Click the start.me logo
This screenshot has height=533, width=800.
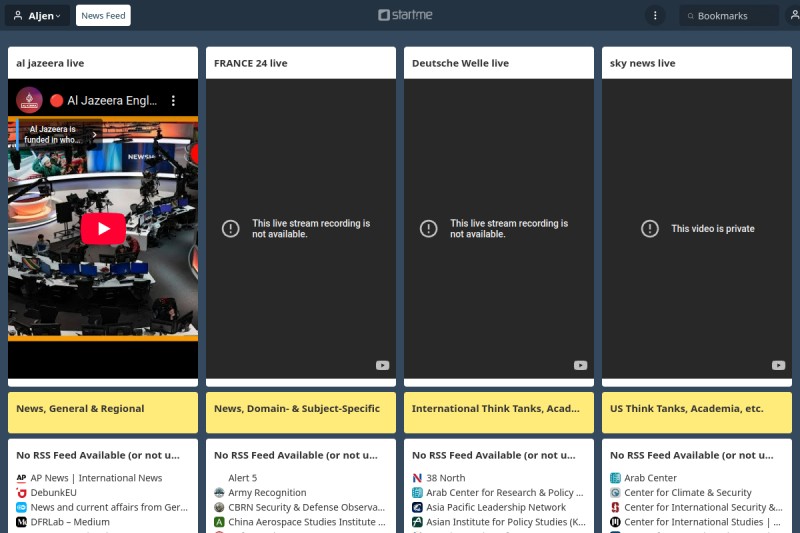(x=405, y=15)
